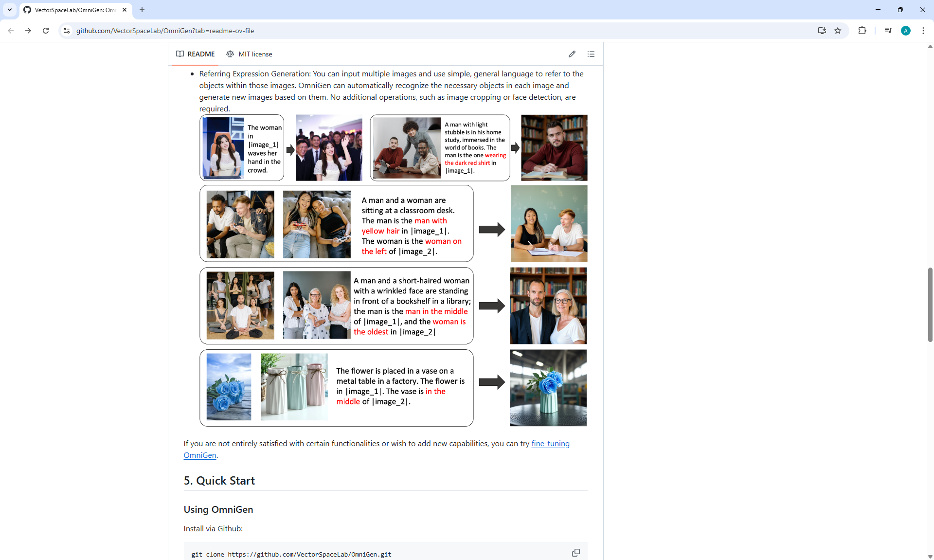This screenshot has height=560, width=934.
Task: Switch to the MIT license tab
Action: pos(249,54)
